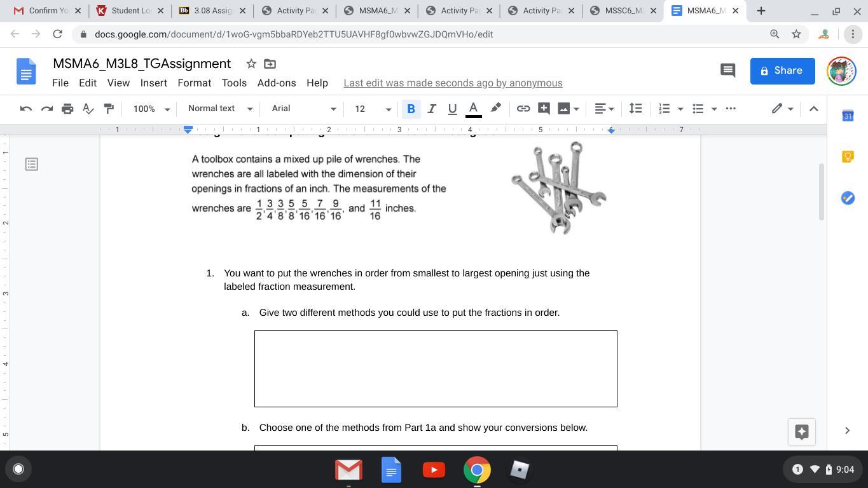Screen dimensions: 868x488
Task: Toggle underline formatting
Action: [452, 109]
